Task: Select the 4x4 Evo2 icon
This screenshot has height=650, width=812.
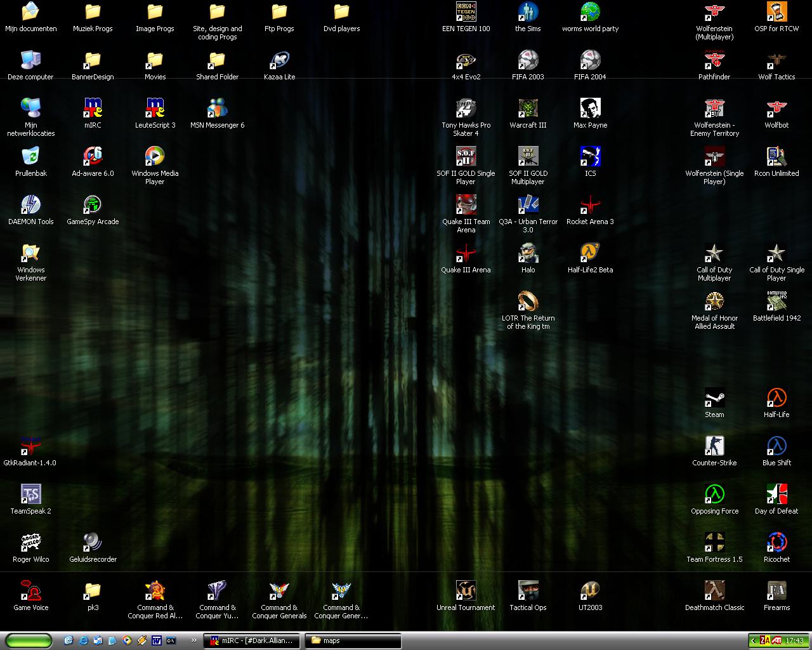Action: [466, 60]
